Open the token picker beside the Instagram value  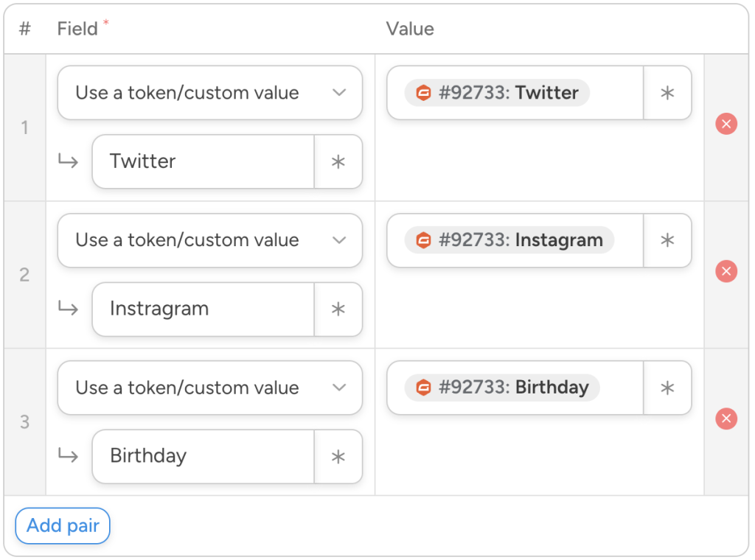point(667,240)
